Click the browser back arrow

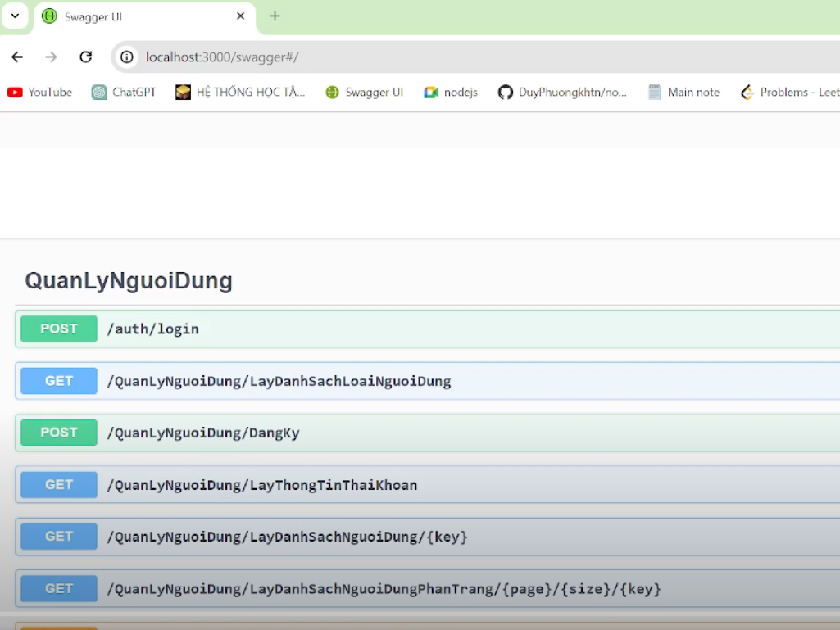click(17, 57)
